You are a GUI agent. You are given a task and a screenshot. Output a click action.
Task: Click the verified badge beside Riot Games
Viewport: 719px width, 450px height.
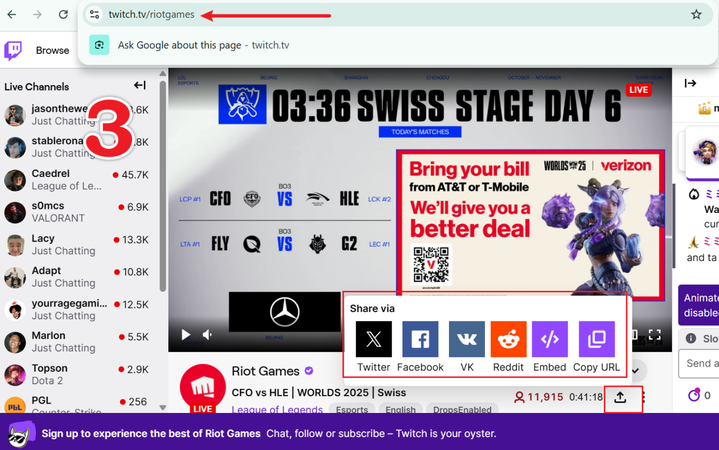(x=309, y=371)
